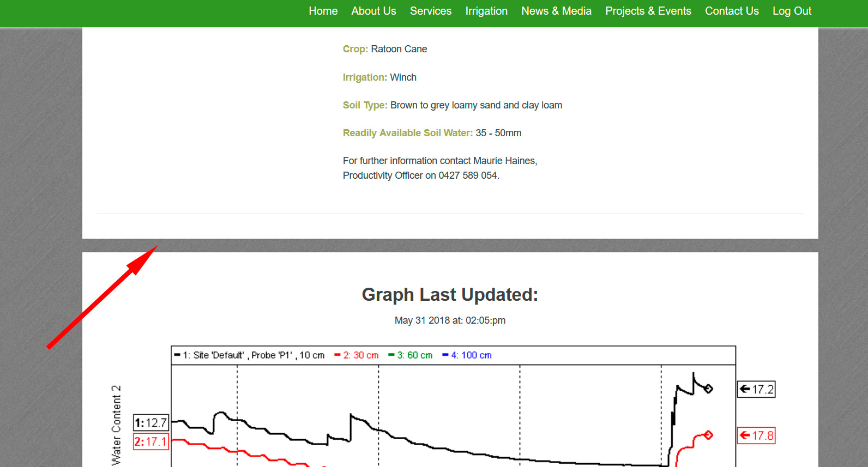Select the red 2:17.1 value label
The width and height of the screenshot is (868, 467).
(150, 442)
